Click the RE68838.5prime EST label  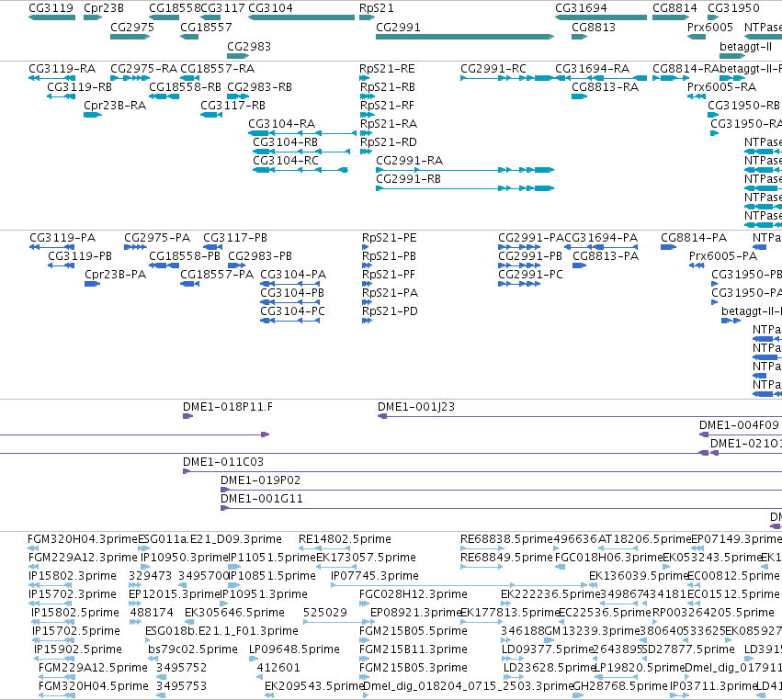(x=506, y=539)
